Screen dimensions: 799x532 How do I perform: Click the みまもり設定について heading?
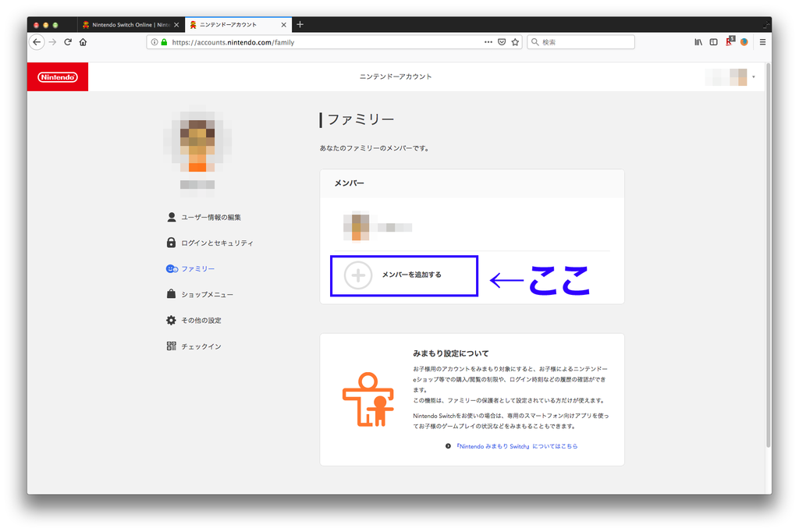pyautogui.click(x=451, y=353)
